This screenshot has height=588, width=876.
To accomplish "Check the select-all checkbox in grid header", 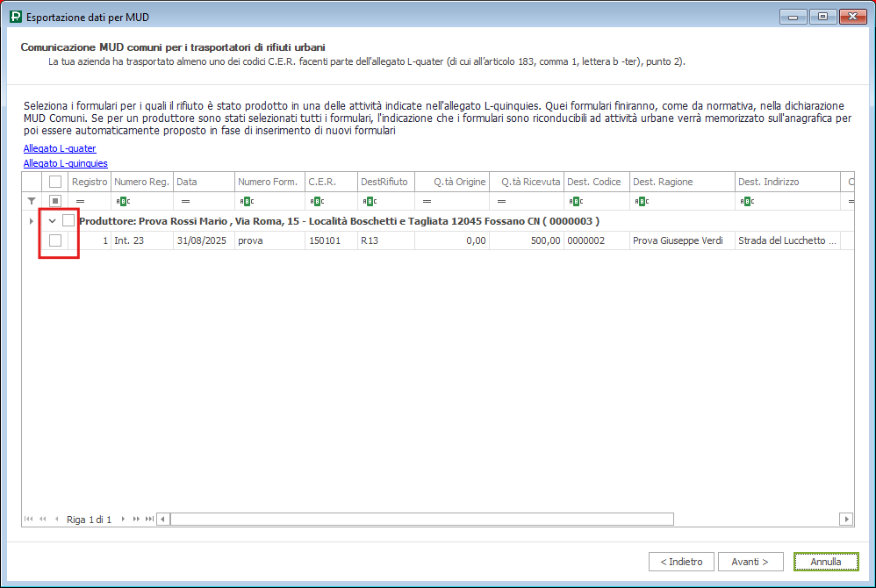I will 55,182.
